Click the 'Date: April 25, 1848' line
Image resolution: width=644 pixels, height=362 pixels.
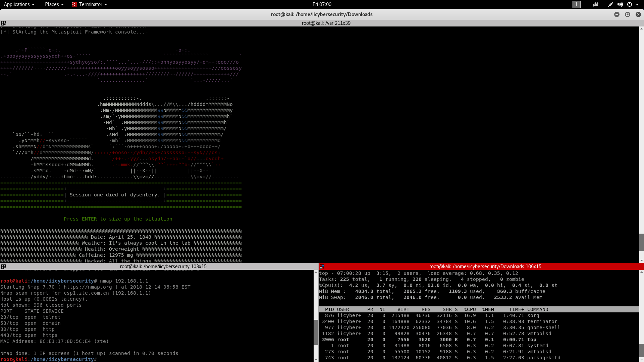(121, 237)
